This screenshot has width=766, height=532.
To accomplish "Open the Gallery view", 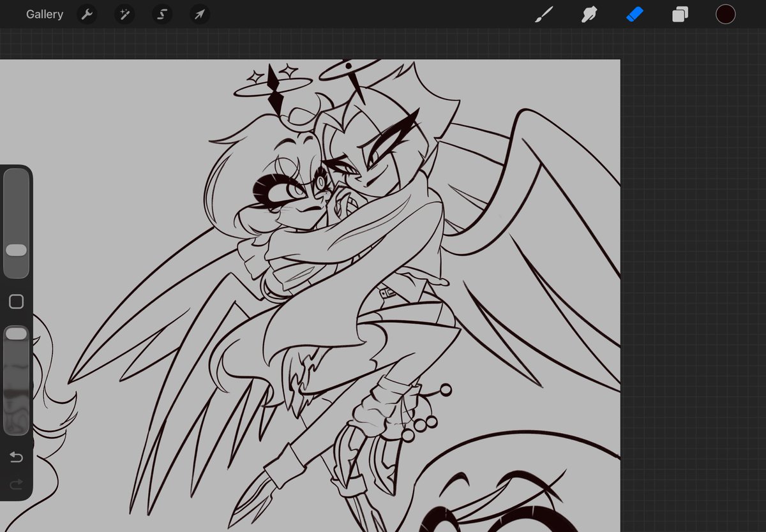I will 45,14.
